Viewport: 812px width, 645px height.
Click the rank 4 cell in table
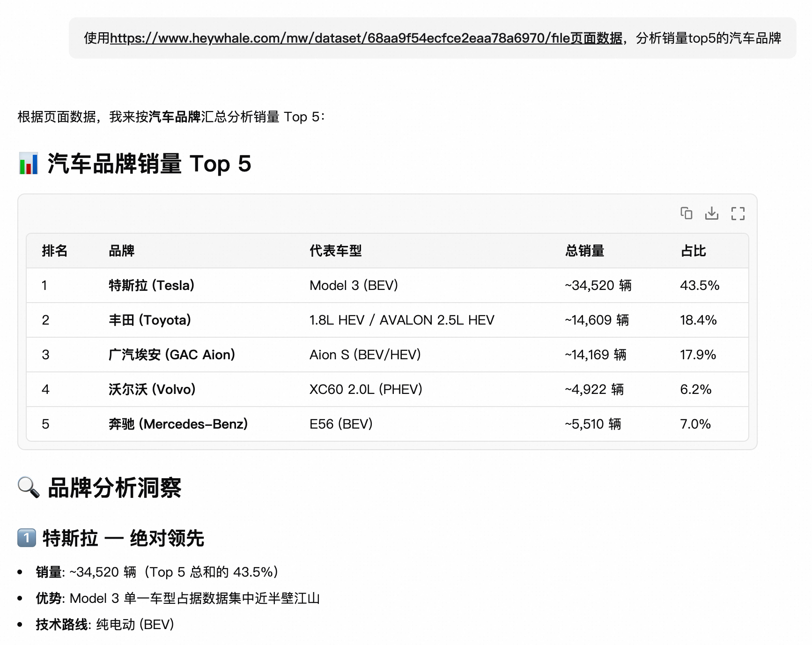(x=45, y=389)
